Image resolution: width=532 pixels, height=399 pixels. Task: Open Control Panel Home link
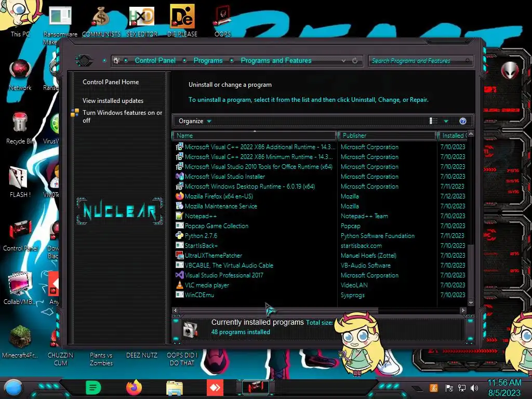tap(111, 82)
